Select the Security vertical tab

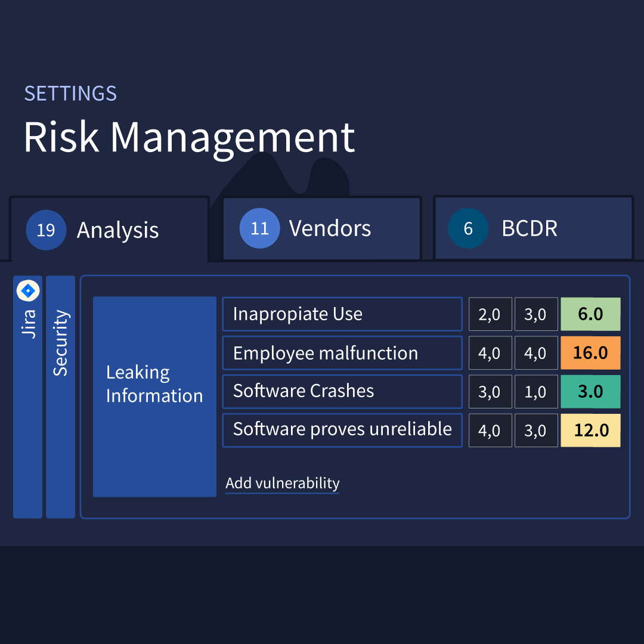tap(60, 397)
